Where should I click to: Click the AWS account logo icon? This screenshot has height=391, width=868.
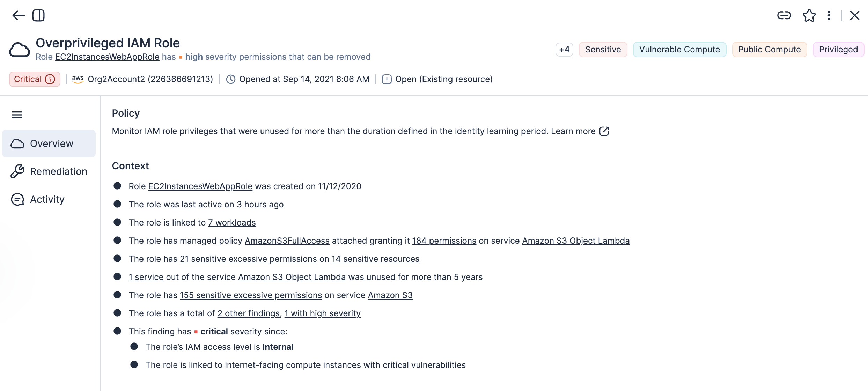click(x=78, y=79)
